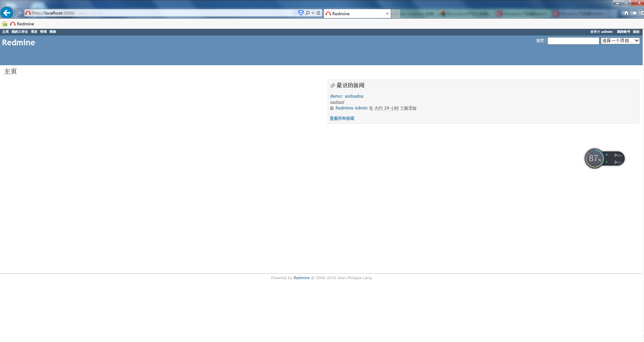Open the address bar autocomplete dropdown arrow

313,13
